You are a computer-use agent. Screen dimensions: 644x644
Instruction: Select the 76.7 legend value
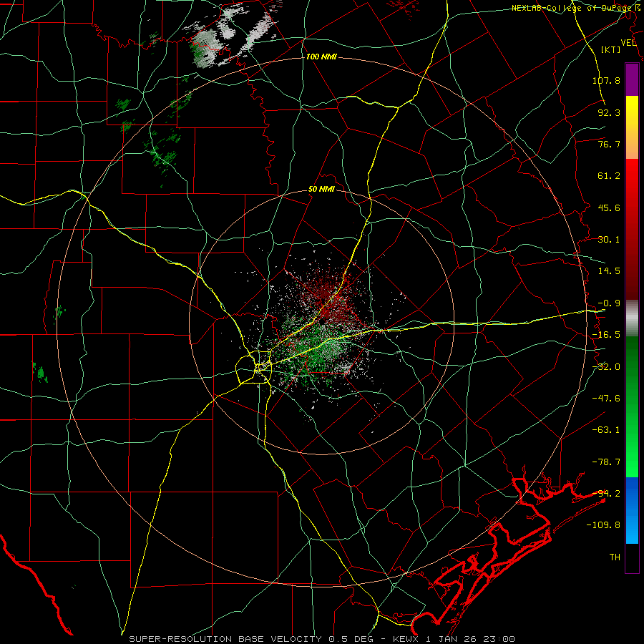609,144
